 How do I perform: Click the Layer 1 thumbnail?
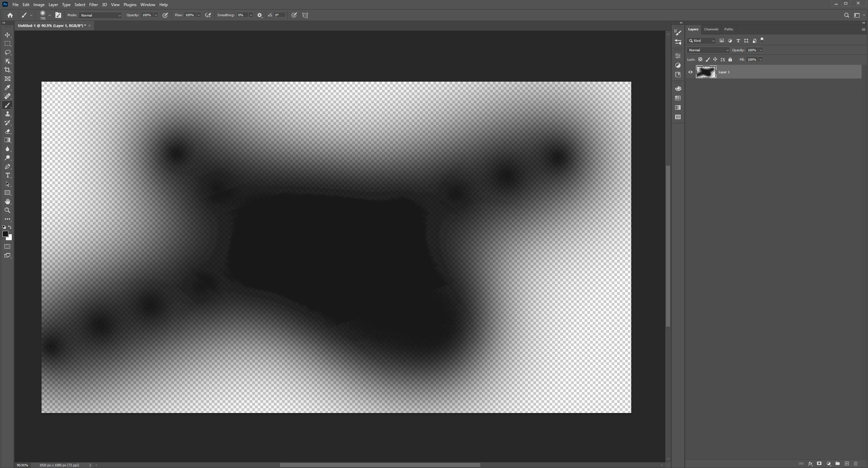coord(706,72)
